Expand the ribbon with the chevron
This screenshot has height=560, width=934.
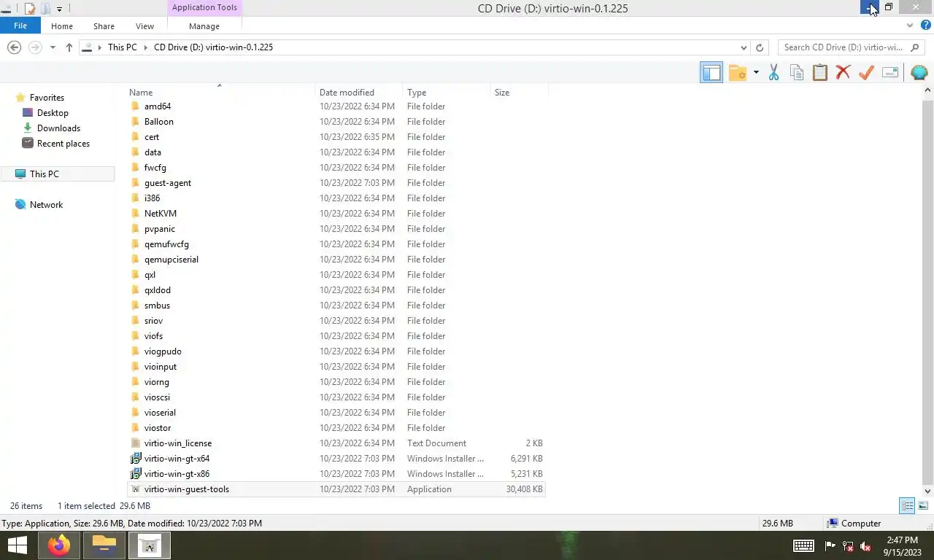click(x=910, y=26)
